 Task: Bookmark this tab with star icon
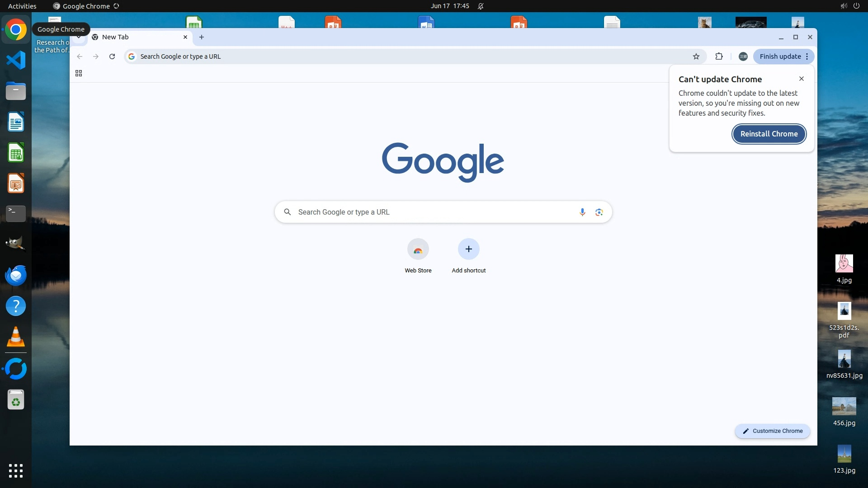tap(696, 56)
